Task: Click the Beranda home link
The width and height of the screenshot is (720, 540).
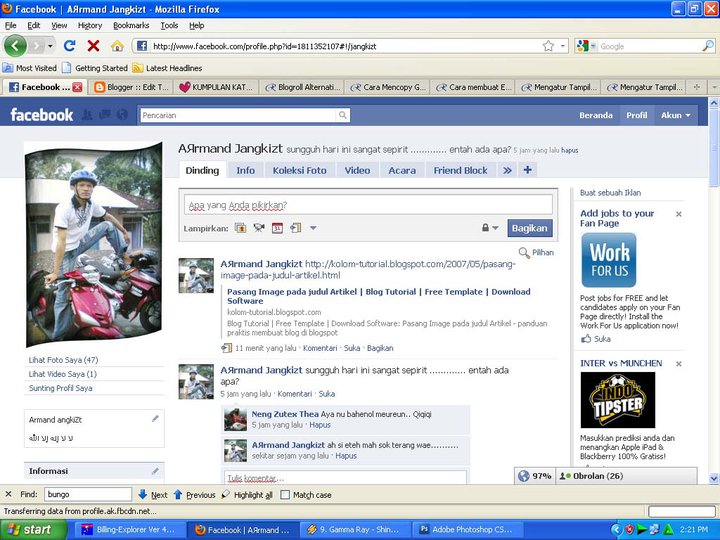Action: [596, 115]
